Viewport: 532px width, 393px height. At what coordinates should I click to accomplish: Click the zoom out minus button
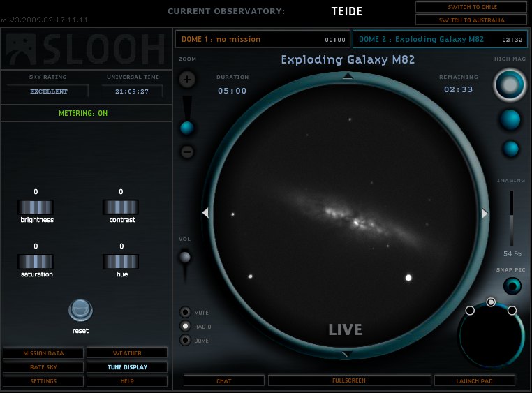pyautogui.click(x=187, y=152)
